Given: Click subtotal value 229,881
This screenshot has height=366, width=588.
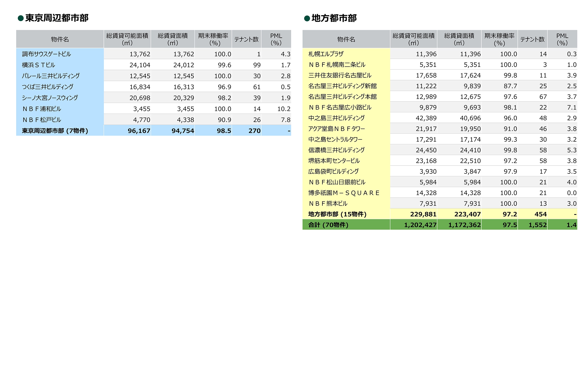Looking at the screenshot, I should (x=423, y=214).
